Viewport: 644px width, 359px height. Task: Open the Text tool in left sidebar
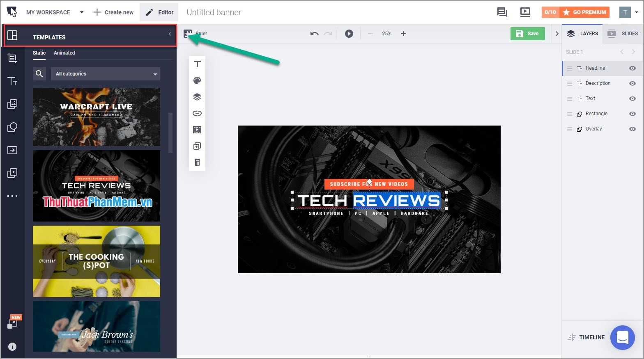click(x=12, y=81)
